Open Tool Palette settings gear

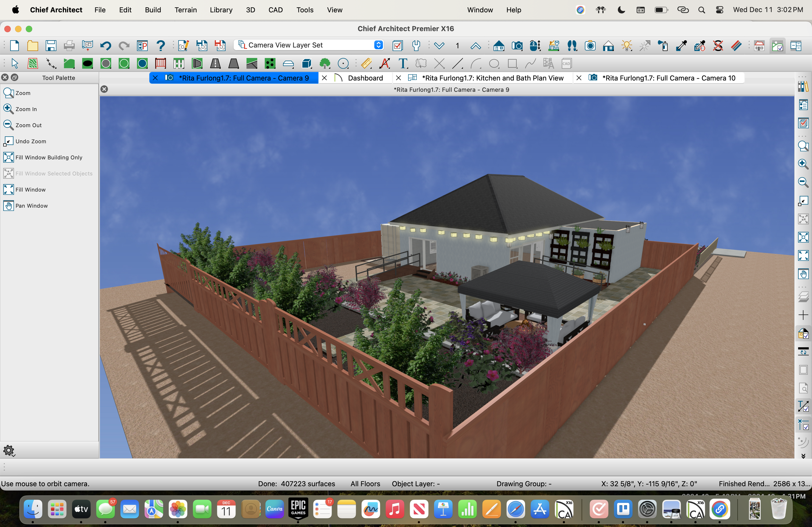coord(9,450)
